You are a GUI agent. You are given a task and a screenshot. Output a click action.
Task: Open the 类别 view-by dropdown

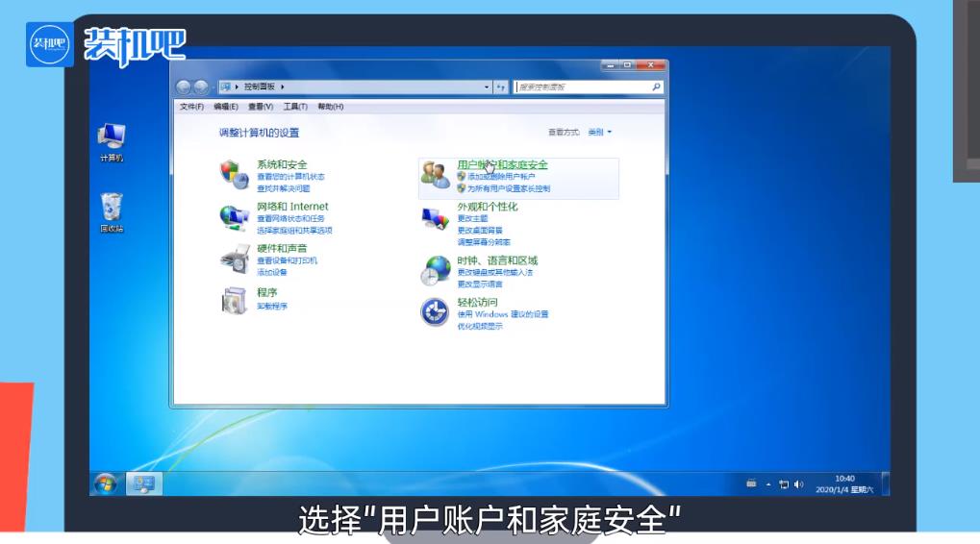coord(600,133)
